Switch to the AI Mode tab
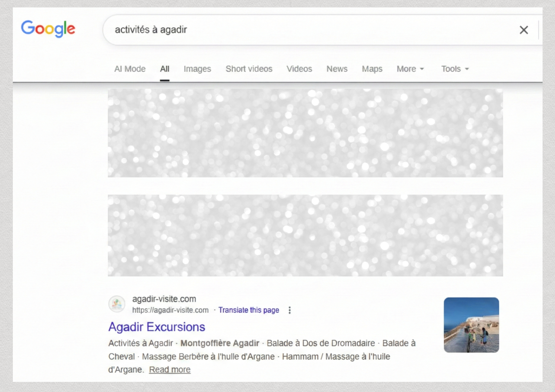The height and width of the screenshot is (392, 555). click(x=130, y=69)
